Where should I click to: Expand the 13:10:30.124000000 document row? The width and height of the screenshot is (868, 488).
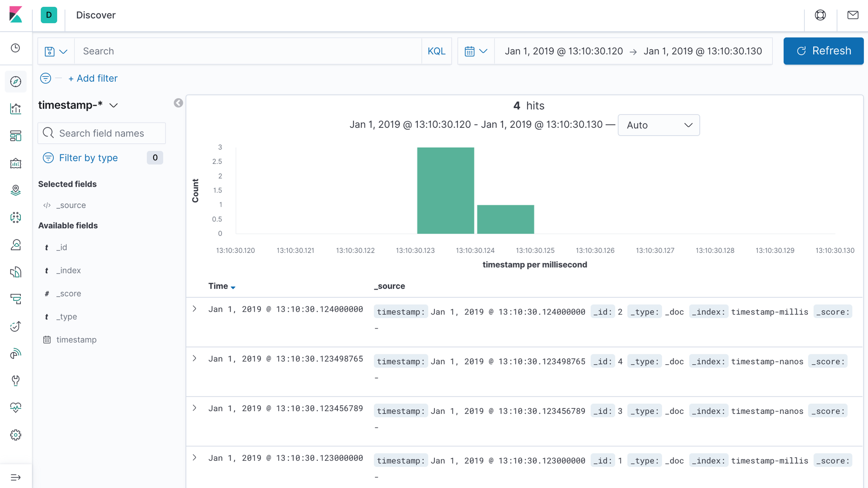coord(195,309)
